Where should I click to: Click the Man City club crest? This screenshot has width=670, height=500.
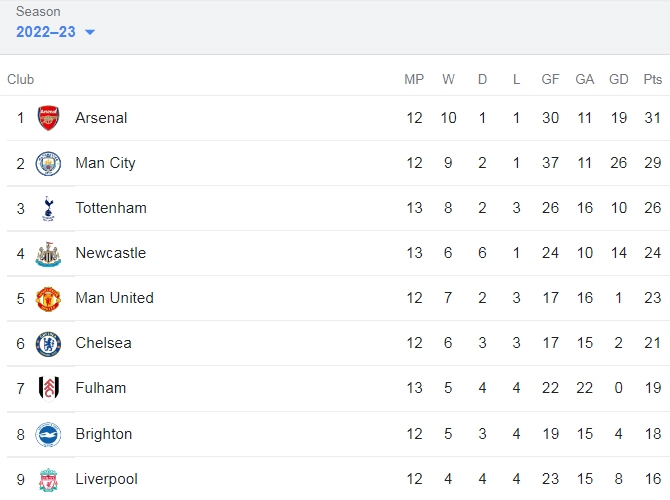[48, 163]
